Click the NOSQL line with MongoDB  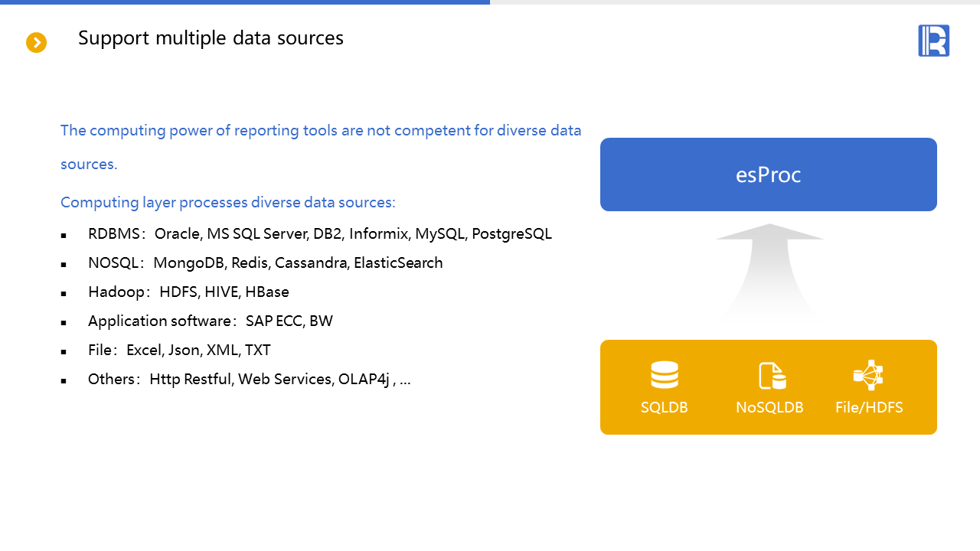pyautogui.click(x=265, y=263)
